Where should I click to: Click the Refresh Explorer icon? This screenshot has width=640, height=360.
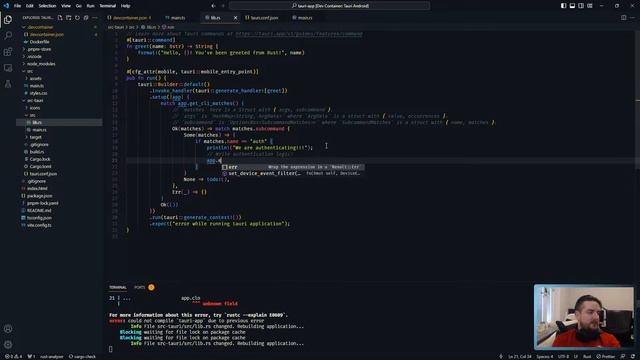[77, 18]
